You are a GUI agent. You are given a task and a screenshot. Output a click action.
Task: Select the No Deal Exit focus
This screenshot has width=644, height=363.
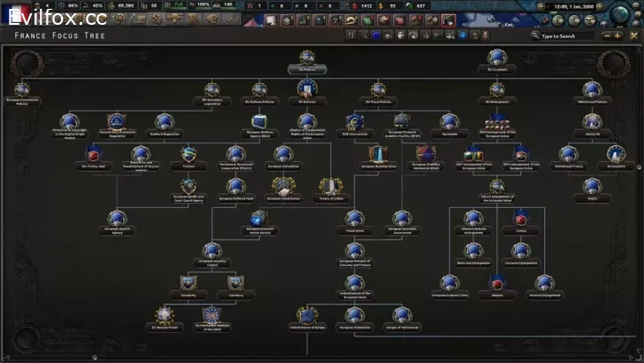617,154
